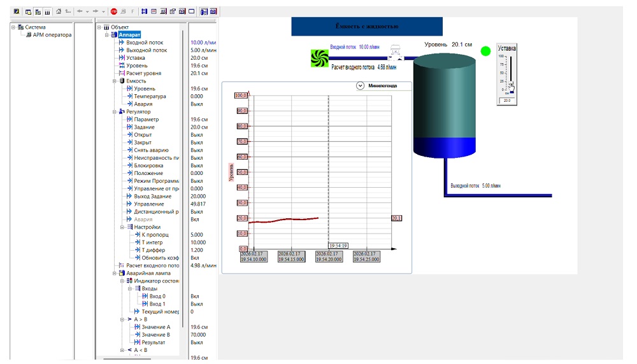This screenshot has width=637, height=364.
Task: Click the Уставка value input field
Action: point(507,101)
